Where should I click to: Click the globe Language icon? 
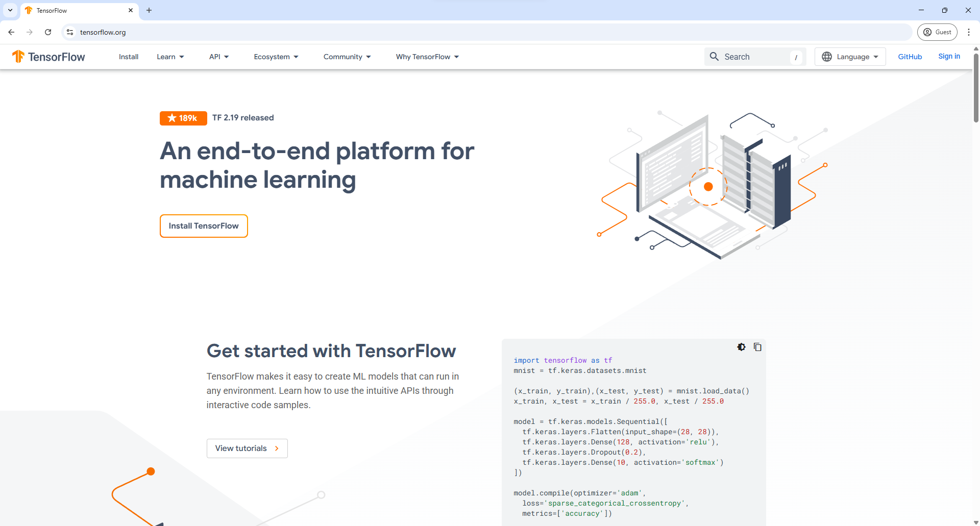click(827, 57)
